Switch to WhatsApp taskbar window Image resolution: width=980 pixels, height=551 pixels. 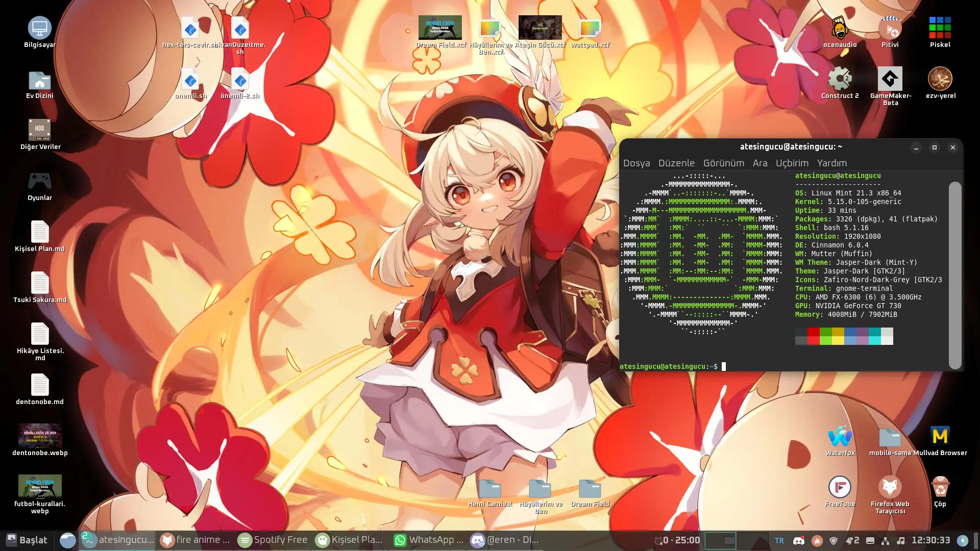coord(429,540)
